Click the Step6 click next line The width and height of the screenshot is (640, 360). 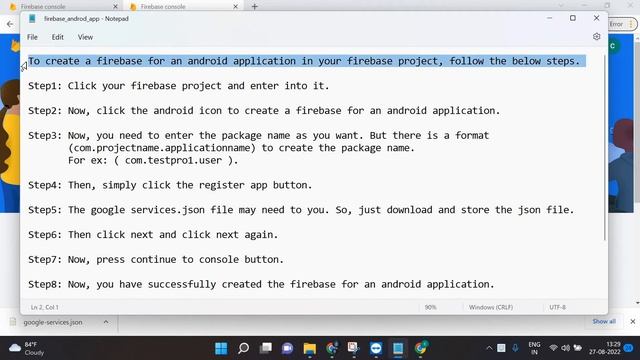point(153,235)
